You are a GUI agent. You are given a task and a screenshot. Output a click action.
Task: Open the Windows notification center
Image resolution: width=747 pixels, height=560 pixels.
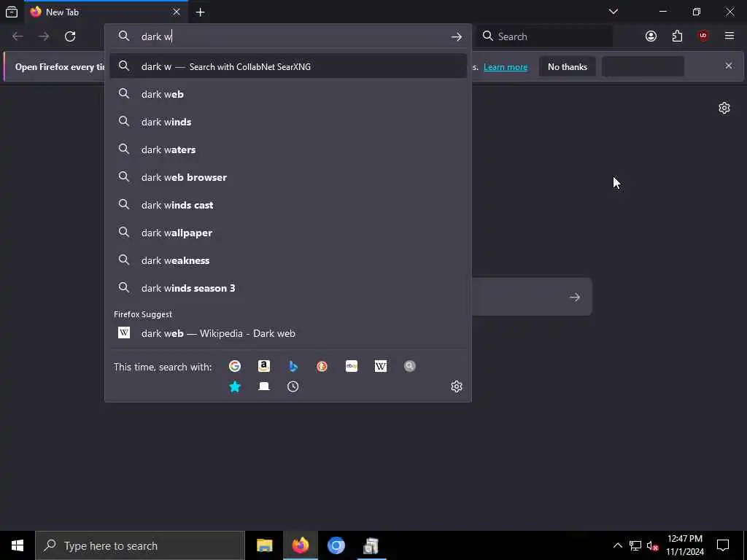coord(723,545)
